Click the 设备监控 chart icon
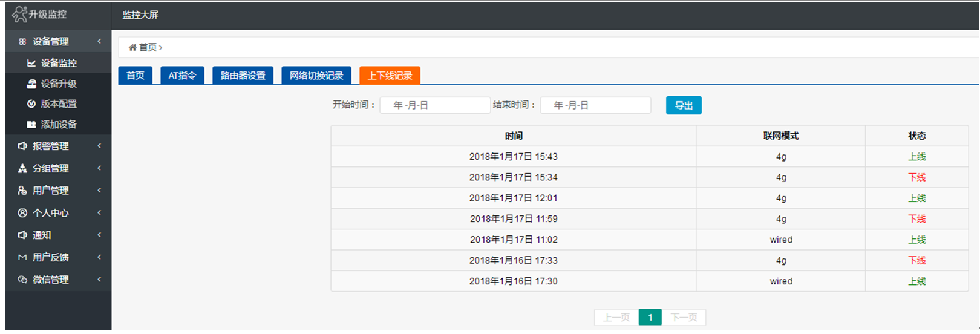 point(31,63)
